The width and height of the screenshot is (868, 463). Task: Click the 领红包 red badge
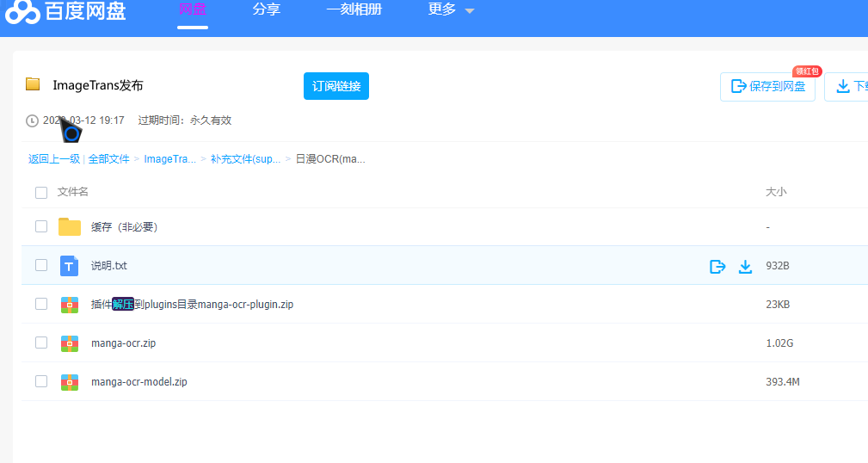(x=807, y=71)
